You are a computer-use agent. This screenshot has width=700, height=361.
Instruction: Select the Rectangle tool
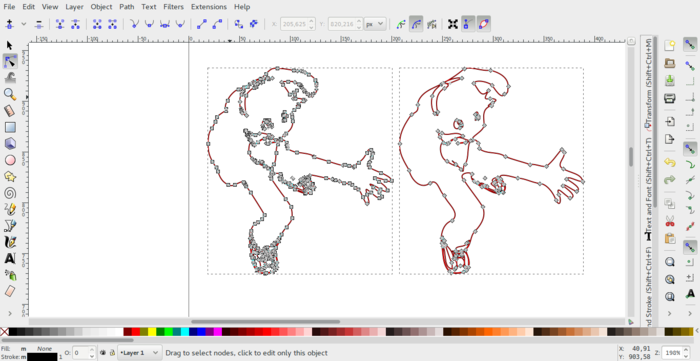click(x=10, y=127)
